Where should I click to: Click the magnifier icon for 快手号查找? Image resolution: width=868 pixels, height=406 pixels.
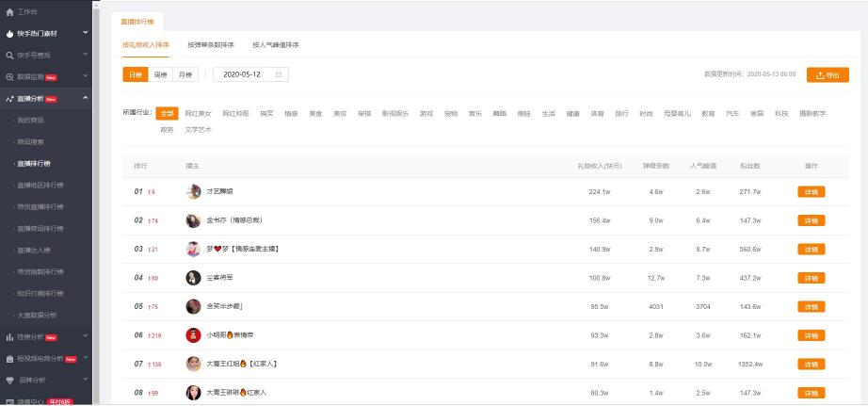pos(9,56)
